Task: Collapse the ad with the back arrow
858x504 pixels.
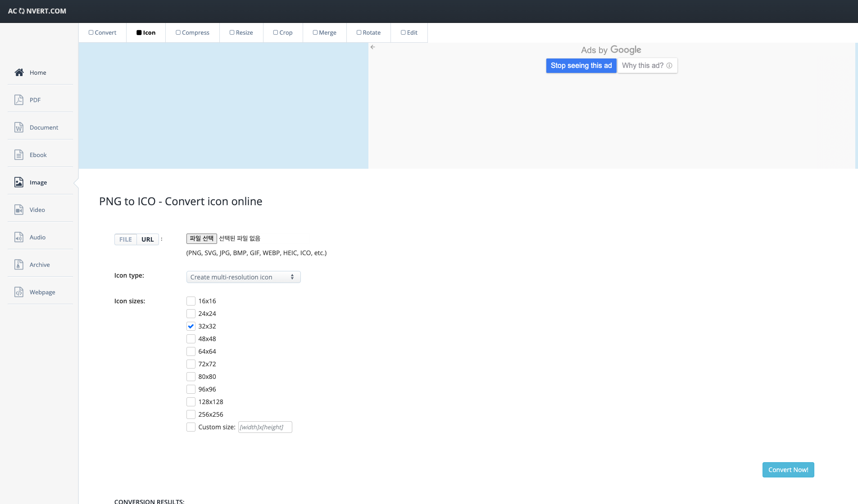Action: click(x=372, y=47)
